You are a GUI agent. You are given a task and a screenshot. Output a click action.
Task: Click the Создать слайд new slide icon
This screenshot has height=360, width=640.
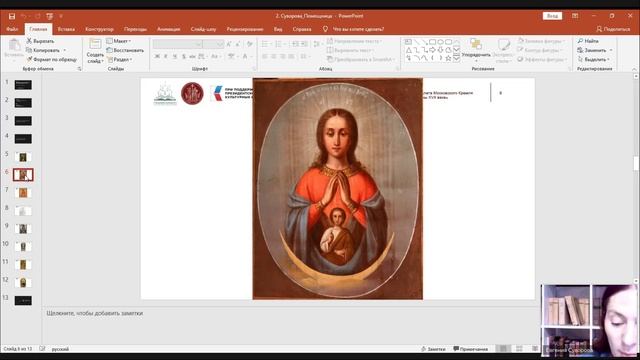tap(95, 44)
